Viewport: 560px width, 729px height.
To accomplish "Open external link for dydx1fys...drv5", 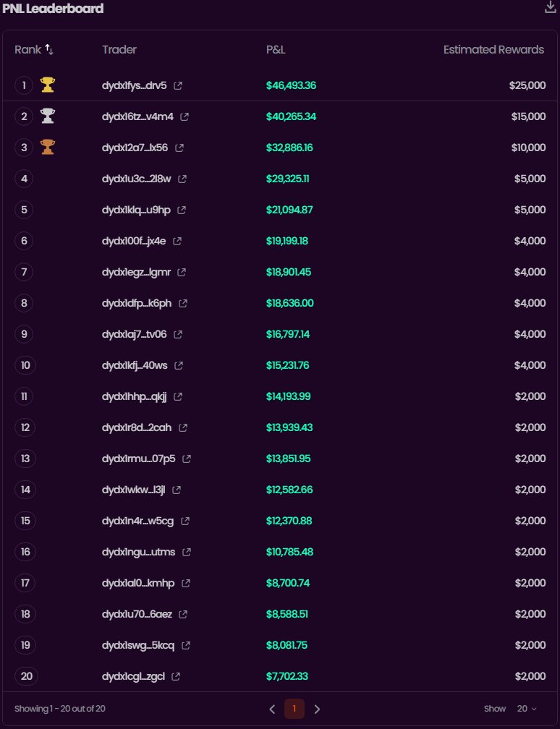I will point(178,86).
